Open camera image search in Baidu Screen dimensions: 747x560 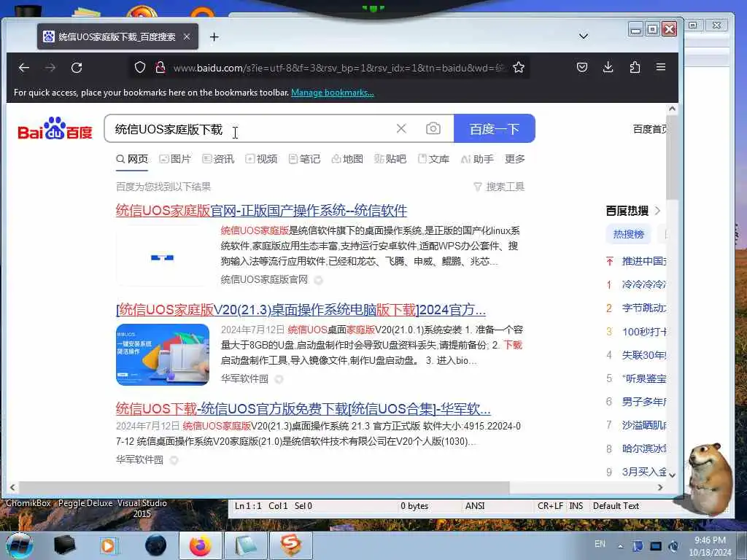click(433, 128)
